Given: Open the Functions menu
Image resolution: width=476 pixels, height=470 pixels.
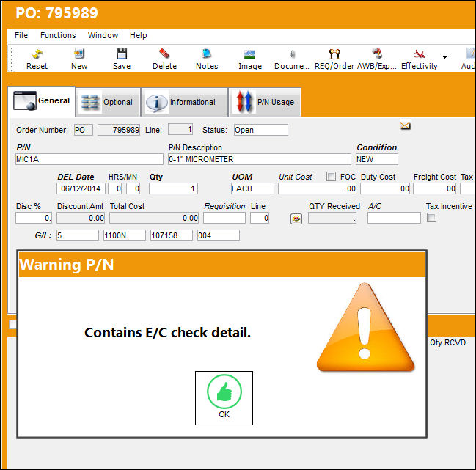Looking at the screenshot, I should [x=58, y=35].
